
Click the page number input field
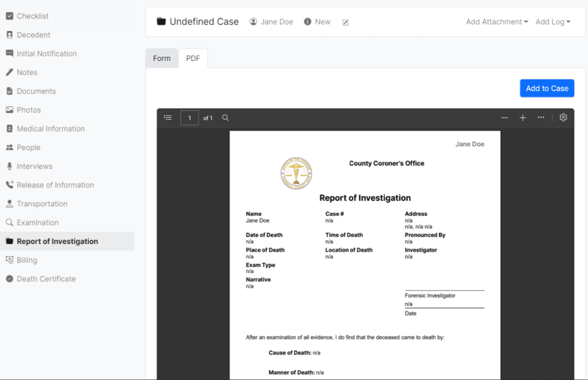click(x=190, y=118)
